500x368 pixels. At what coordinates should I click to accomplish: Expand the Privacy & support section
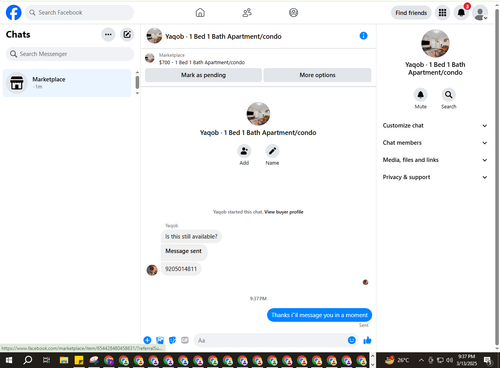[435, 177]
